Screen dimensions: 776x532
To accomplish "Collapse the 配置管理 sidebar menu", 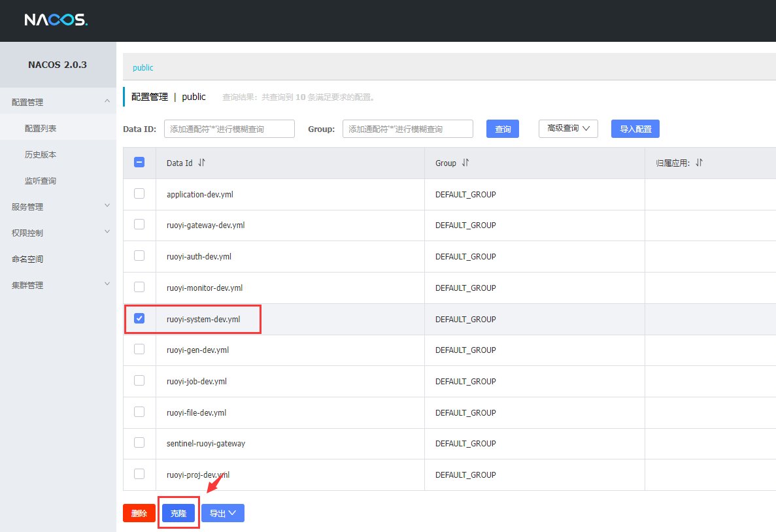I will (x=58, y=102).
